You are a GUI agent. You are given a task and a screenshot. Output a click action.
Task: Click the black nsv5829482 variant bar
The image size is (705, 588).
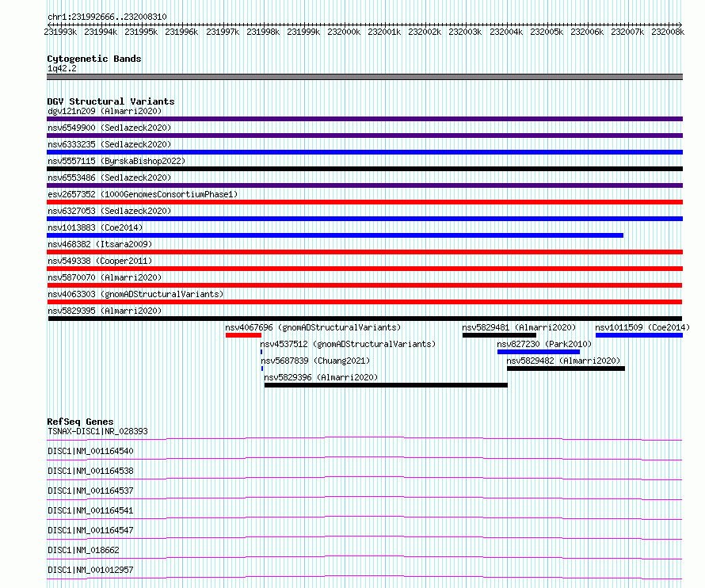point(566,368)
